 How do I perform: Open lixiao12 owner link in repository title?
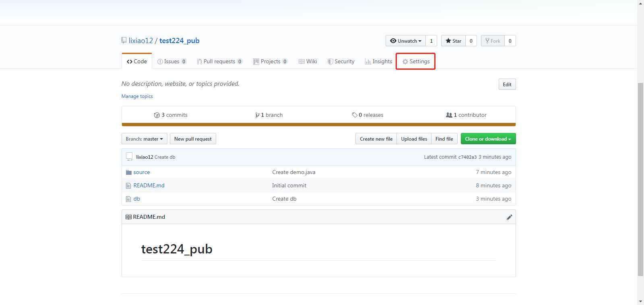140,41
